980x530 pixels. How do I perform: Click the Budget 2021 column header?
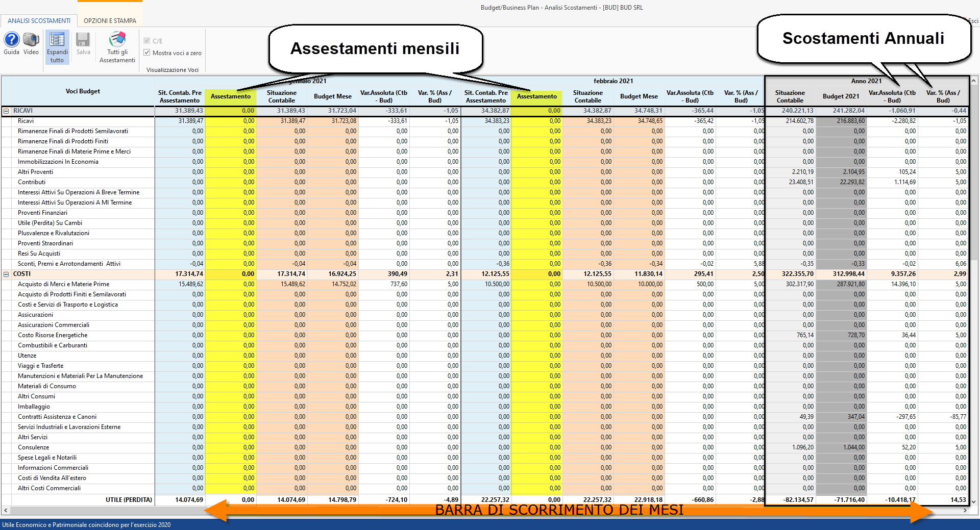pos(841,96)
